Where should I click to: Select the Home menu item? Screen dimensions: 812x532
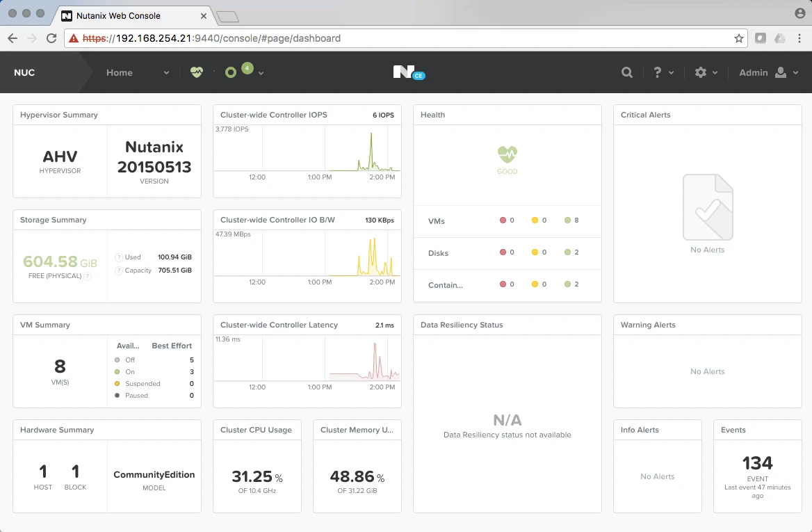tap(120, 72)
